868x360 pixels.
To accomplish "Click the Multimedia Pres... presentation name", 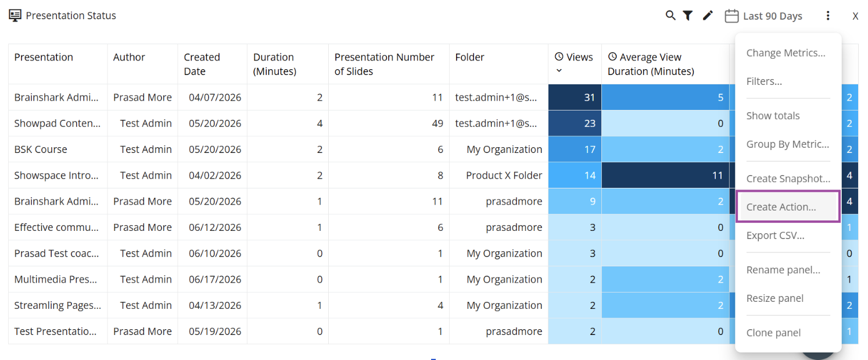I will click(x=57, y=279).
